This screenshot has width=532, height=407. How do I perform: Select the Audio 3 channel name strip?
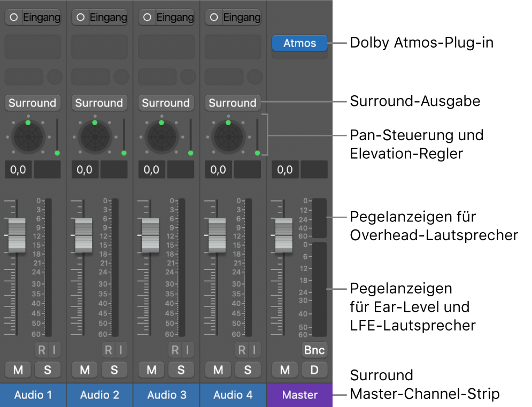(x=166, y=395)
